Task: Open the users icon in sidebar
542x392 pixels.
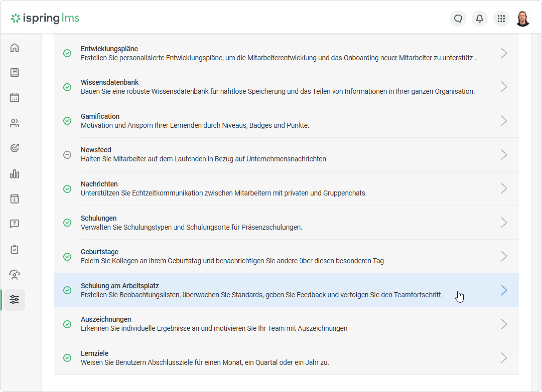Action: 15,123
